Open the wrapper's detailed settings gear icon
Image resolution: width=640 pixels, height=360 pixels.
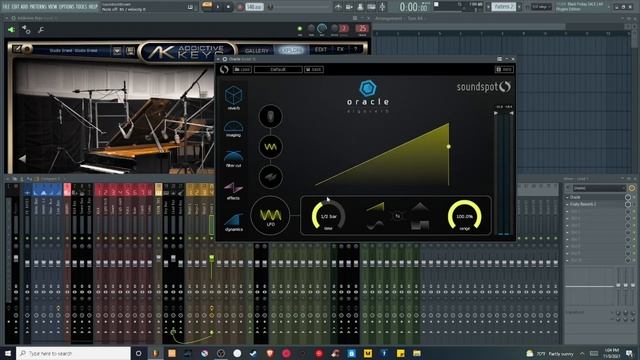pos(26,30)
